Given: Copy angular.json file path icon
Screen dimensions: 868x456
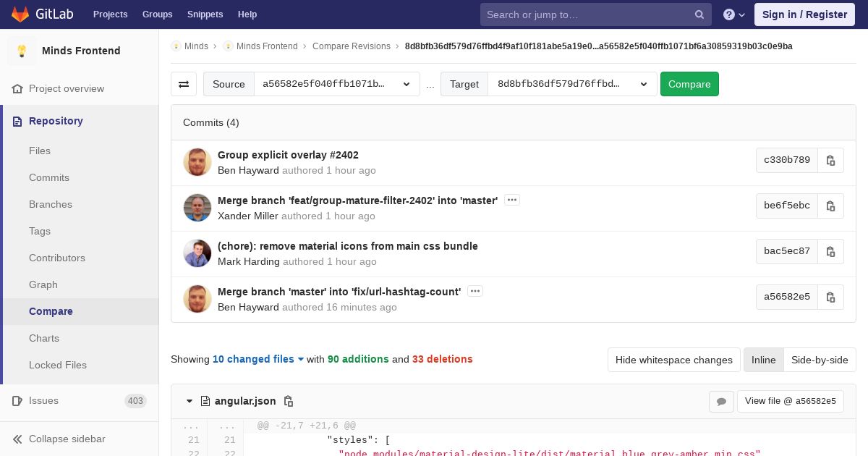Looking at the screenshot, I should 289,401.
